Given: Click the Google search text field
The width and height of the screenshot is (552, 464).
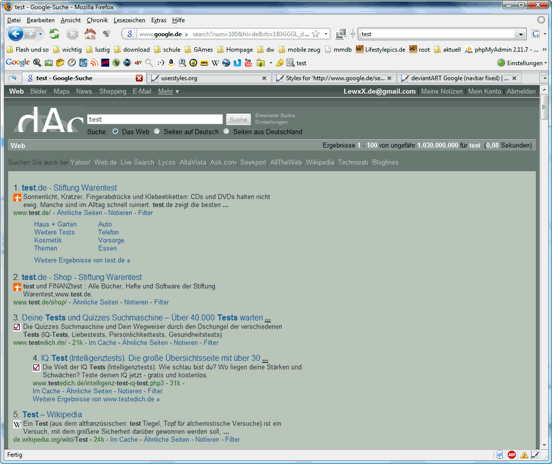Looking at the screenshot, I should (x=155, y=119).
